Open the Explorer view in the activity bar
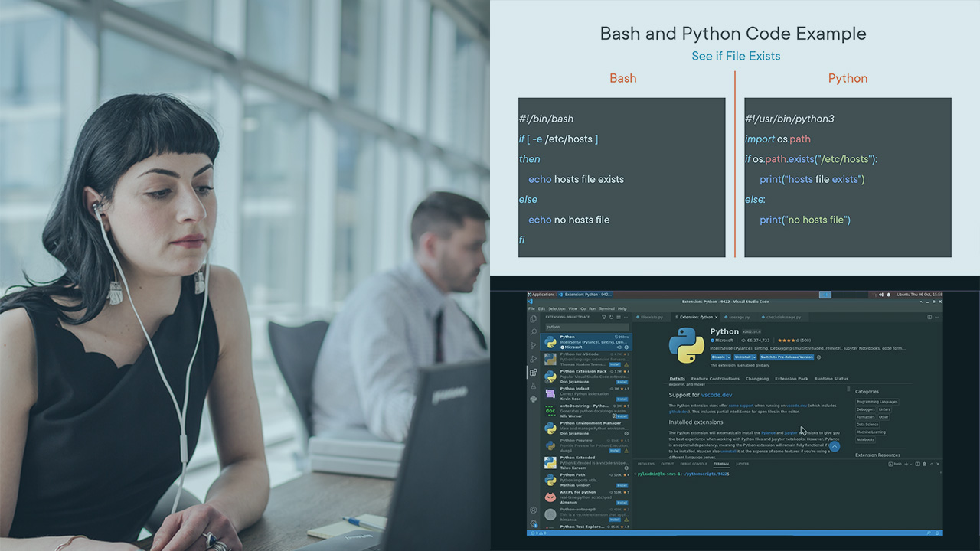This screenshot has width=980, height=551. pos(534,319)
